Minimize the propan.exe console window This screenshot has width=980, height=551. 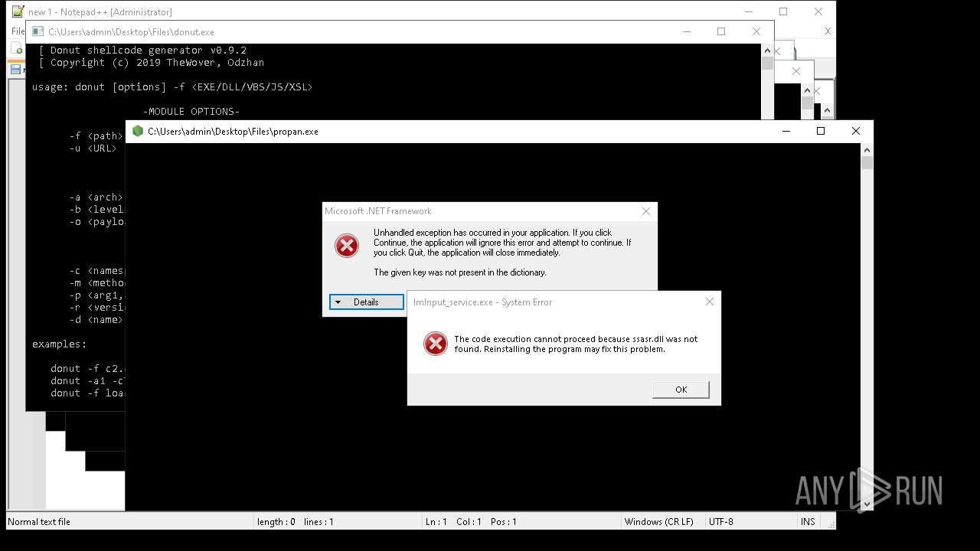click(x=786, y=131)
